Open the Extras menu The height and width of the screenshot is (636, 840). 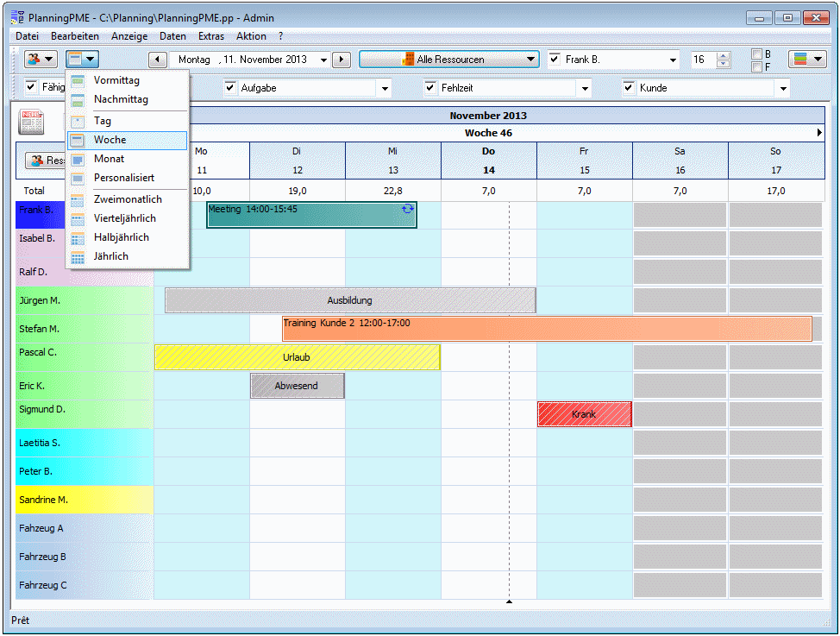point(211,36)
